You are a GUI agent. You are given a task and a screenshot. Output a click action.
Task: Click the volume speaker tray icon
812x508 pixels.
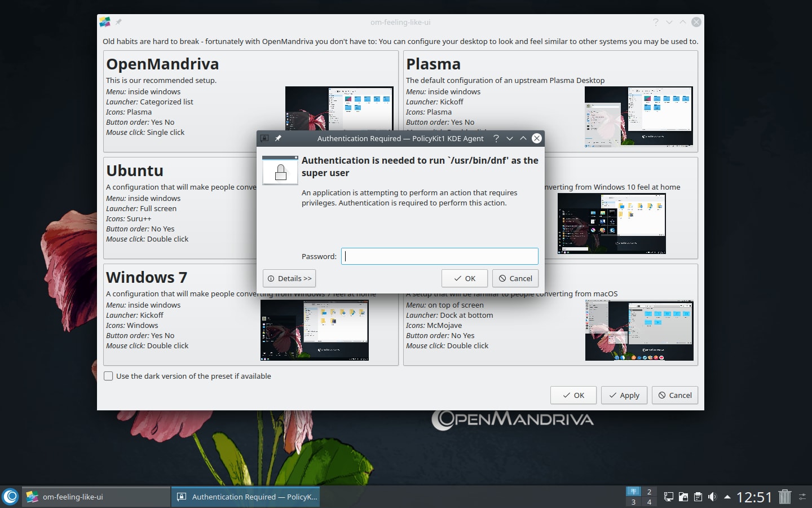(713, 497)
